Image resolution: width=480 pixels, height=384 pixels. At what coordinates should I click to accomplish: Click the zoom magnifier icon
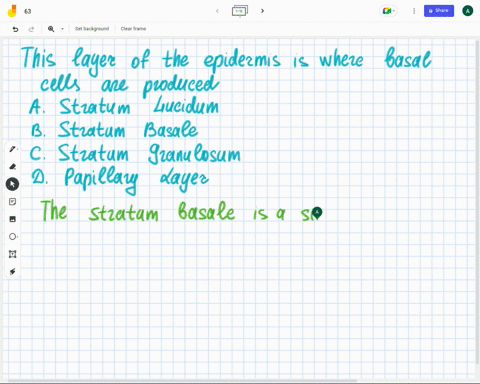coord(51,29)
